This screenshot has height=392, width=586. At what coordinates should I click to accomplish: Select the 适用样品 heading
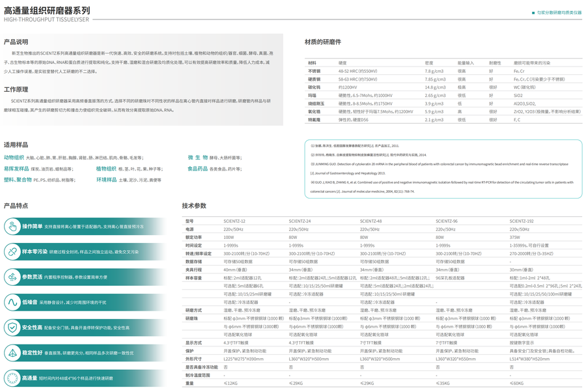[16, 145]
